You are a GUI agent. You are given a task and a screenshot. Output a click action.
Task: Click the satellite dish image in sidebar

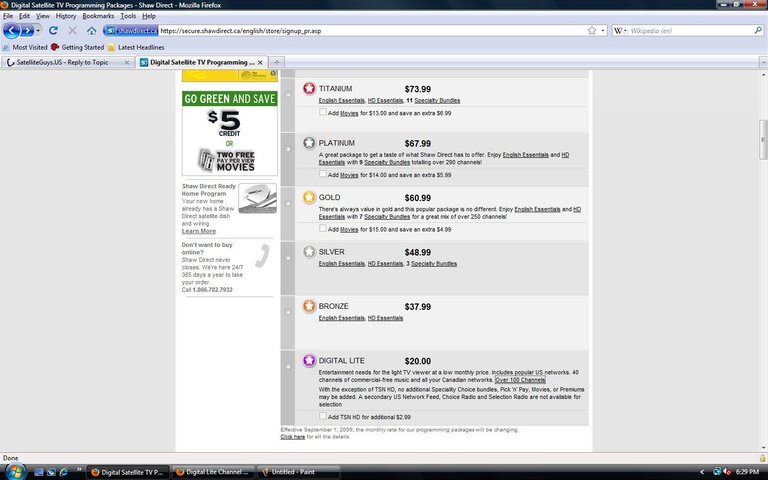(x=258, y=198)
